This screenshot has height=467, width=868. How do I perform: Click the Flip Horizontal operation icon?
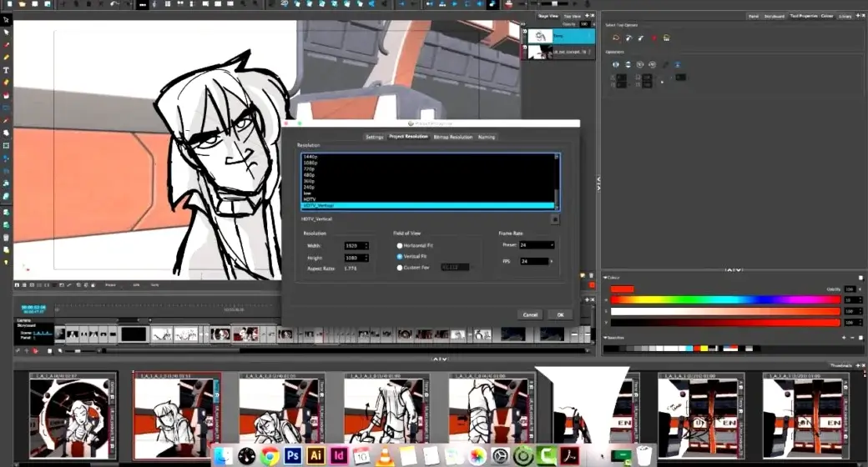(x=616, y=65)
